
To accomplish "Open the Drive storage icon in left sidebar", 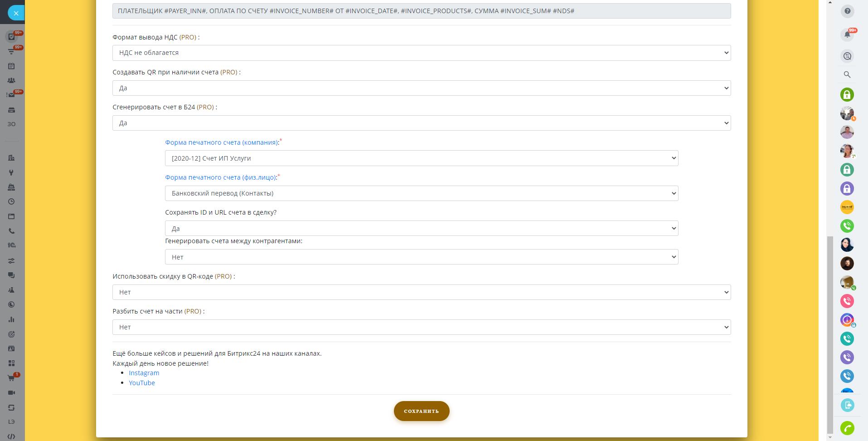I will pyautogui.click(x=11, y=110).
